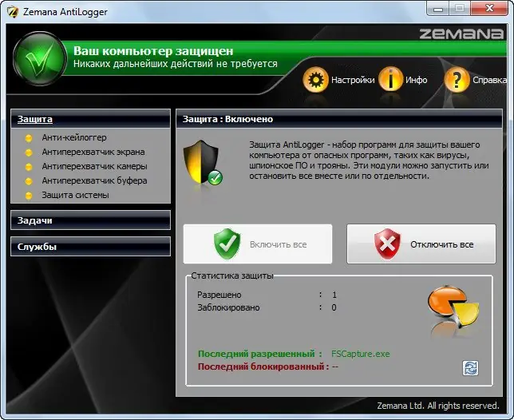Click the Отключить все button
Image resolution: width=514 pixels, height=420 pixels.
tap(421, 244)
